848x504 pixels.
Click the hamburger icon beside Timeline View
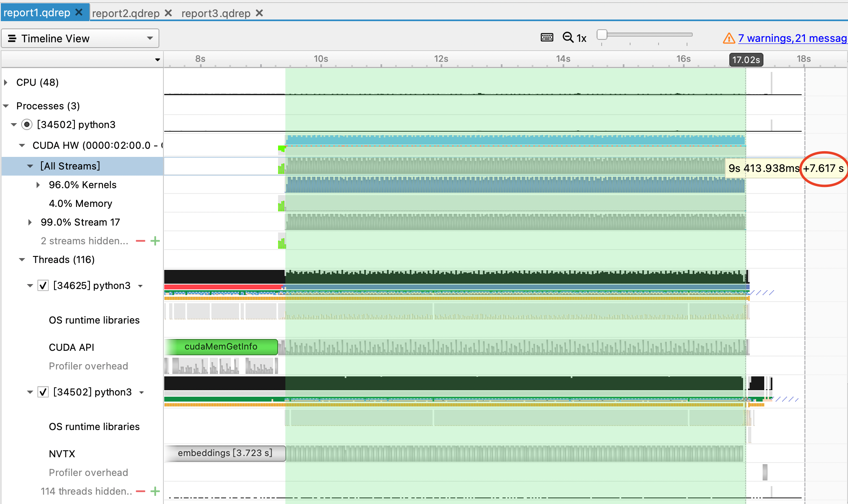pyautogui.click(x=12, y=38)
